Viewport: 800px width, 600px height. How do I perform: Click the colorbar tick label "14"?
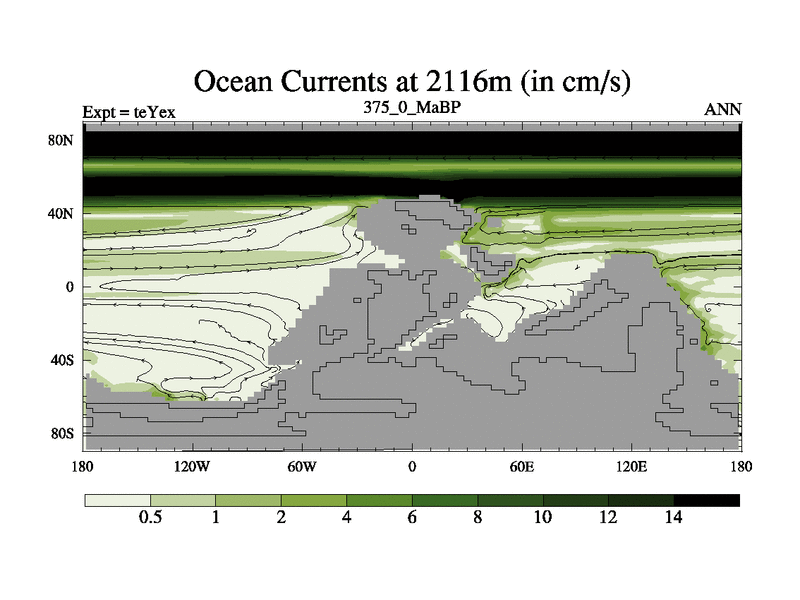(673, 518)
